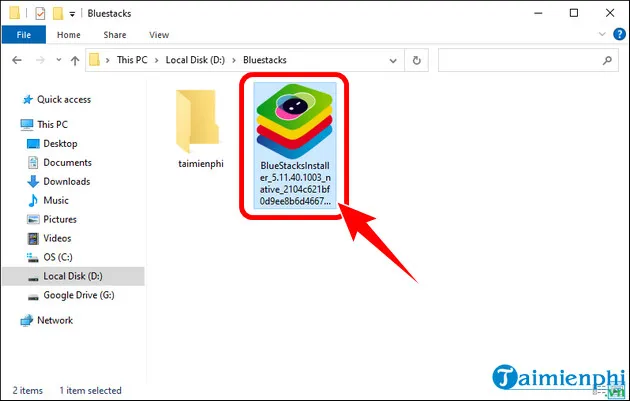Select the taimienphi folder
This screenshot has width=630, height=401.
click(200, 129)
